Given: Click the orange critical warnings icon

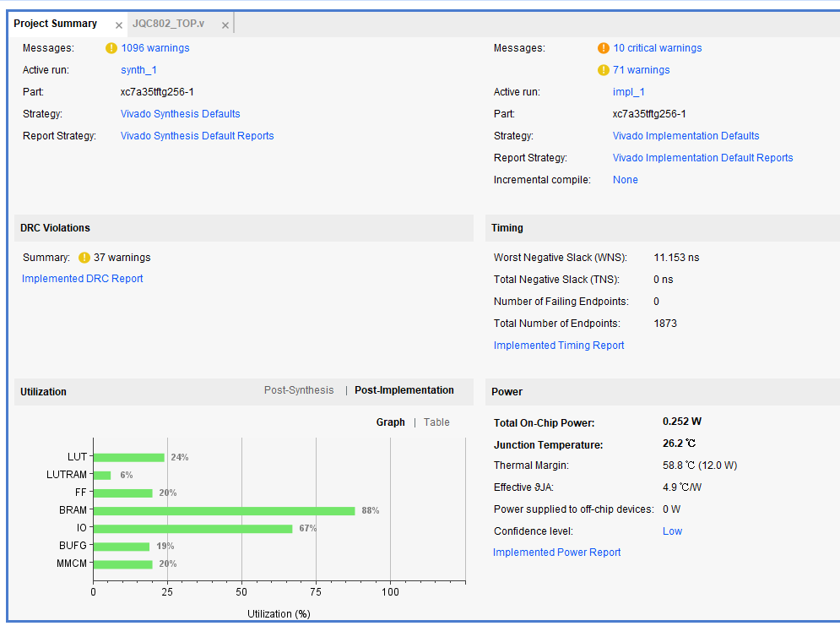Looking at the screenshot, I should pos(604,48).
